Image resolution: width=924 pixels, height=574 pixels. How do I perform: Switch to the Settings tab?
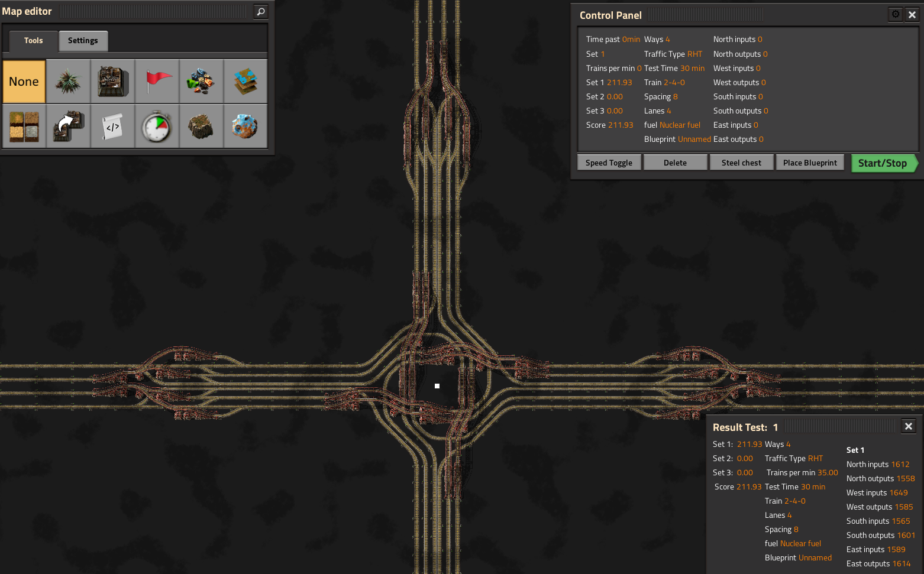[x=83, y=41]
